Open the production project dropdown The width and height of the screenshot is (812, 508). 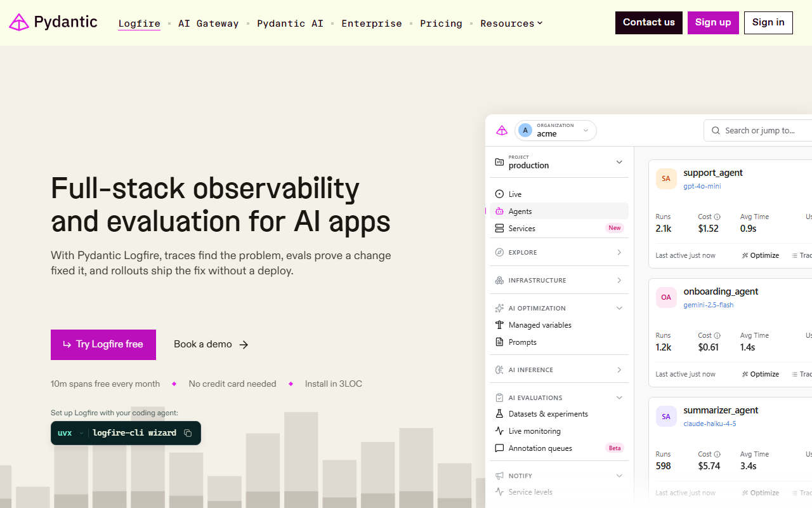(559, 163)
